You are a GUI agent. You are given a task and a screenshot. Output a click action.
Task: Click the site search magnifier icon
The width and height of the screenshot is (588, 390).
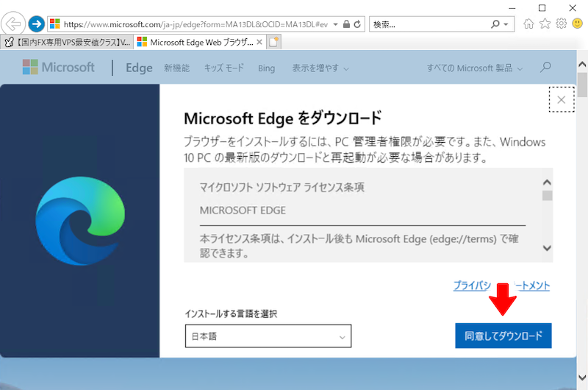pyautogui.click(x=545, y=67)
